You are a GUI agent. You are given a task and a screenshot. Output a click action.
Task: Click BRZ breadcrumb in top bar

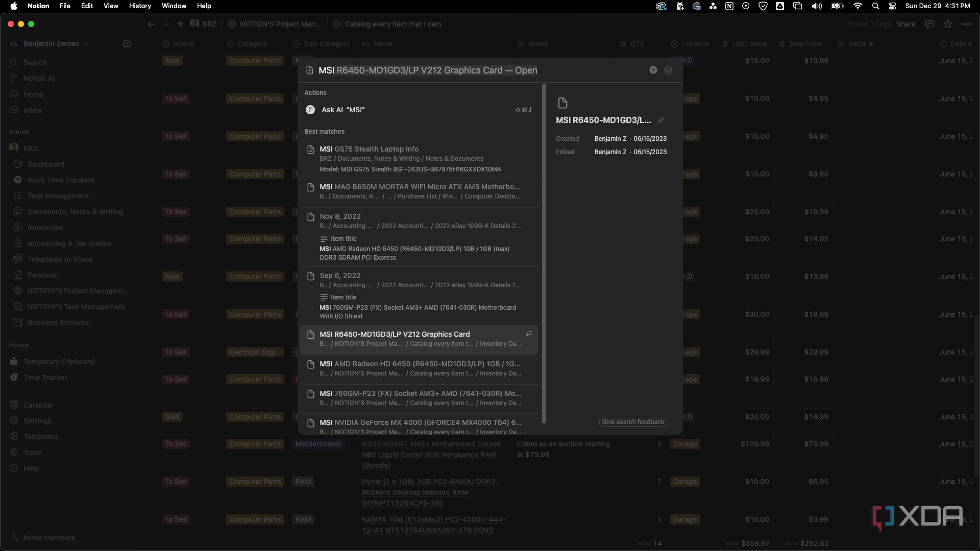(203, 24)
